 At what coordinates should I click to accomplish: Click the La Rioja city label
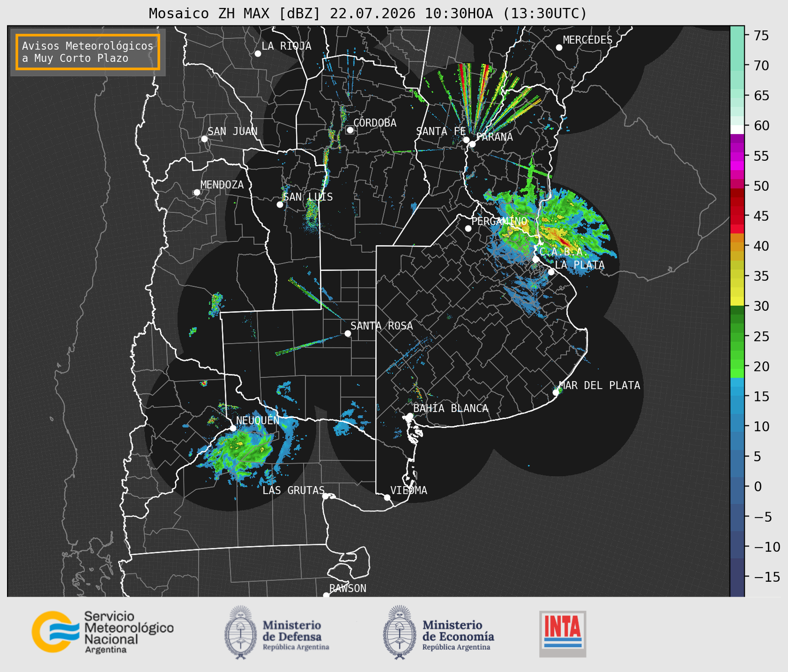click(286, 46)
